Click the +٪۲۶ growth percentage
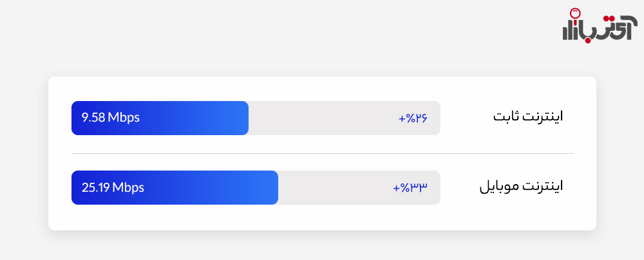Screen dimensions: 644x260 (413, 118)
